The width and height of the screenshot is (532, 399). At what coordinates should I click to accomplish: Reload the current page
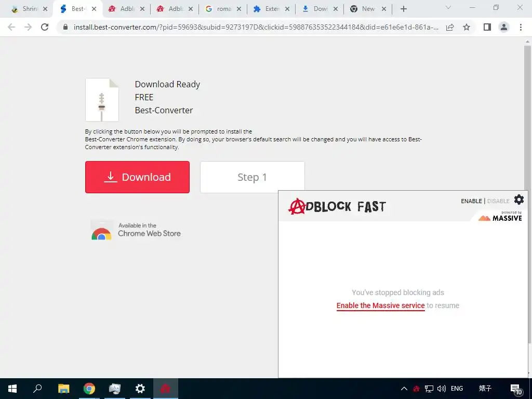coord(45,27)
